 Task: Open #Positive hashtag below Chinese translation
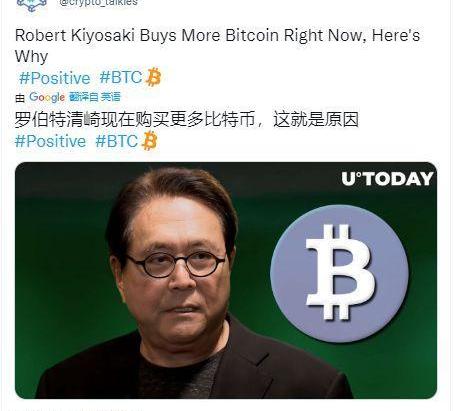[51, 141]
